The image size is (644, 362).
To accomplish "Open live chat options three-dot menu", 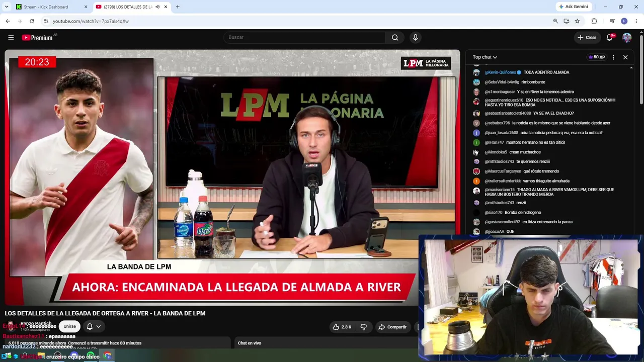I will point(613,57).
